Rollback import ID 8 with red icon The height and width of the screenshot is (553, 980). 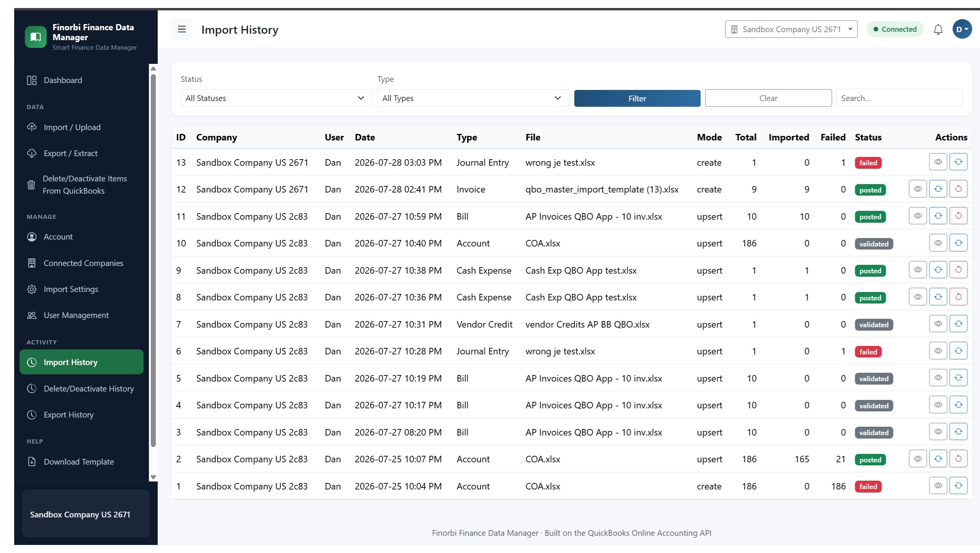[958, 297]
